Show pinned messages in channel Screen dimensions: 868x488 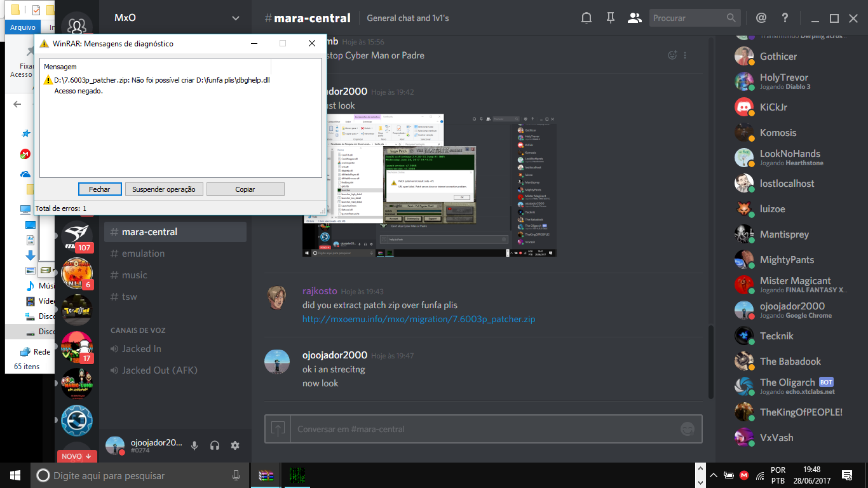click(x=611, y=18)
